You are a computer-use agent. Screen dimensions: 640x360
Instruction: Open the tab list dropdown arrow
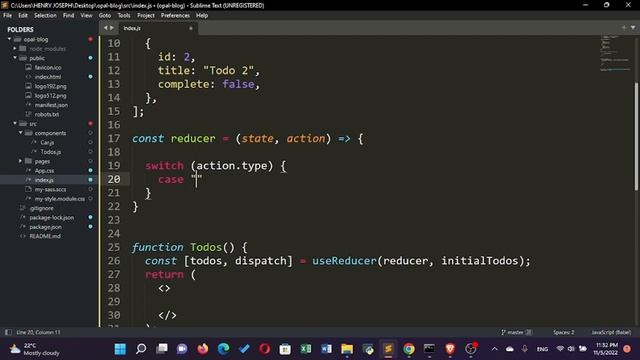click(633, 28)
